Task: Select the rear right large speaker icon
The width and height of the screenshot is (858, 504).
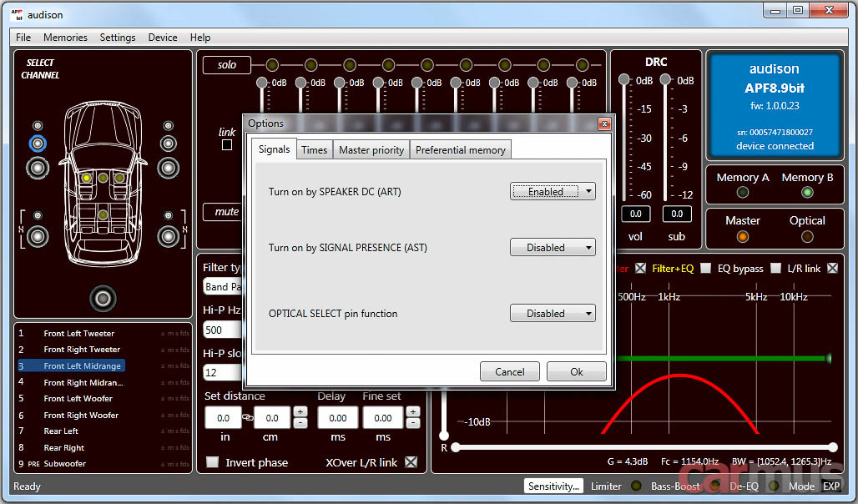Action: click(x=168, y=236)
